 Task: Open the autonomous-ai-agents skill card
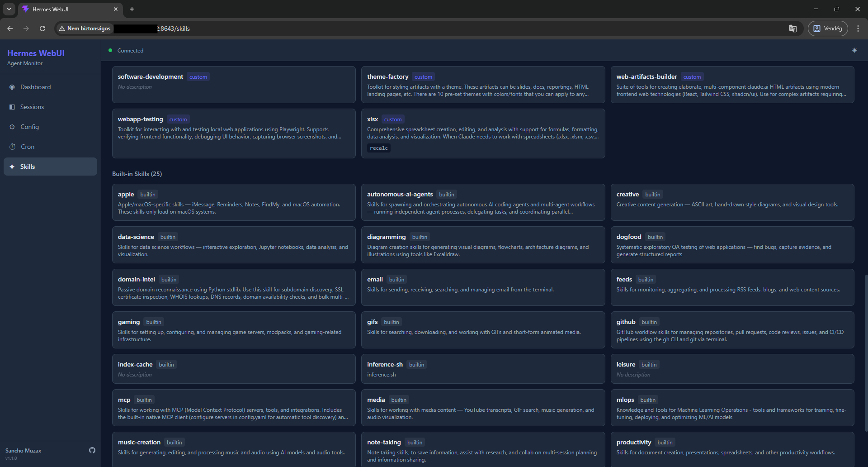483,202
